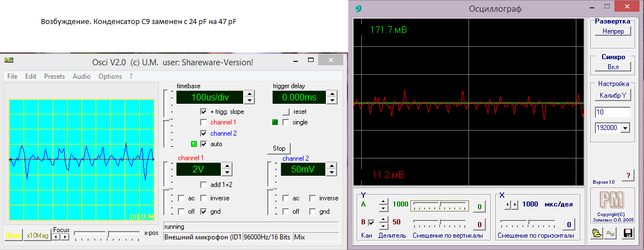Click the calibration value field showing 10
Screen dimensions: 644x250
[613, 113]
